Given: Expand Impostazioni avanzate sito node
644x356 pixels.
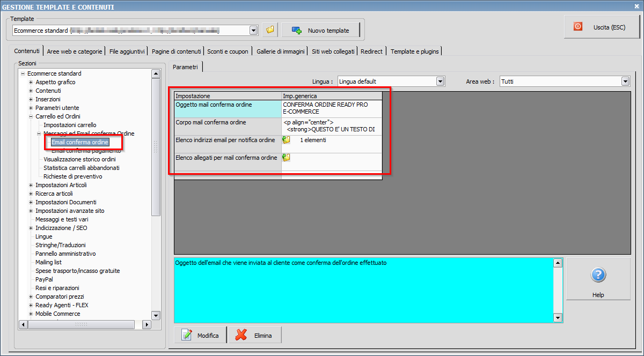Looking at the screenshot, I should [x=31, y=211].
